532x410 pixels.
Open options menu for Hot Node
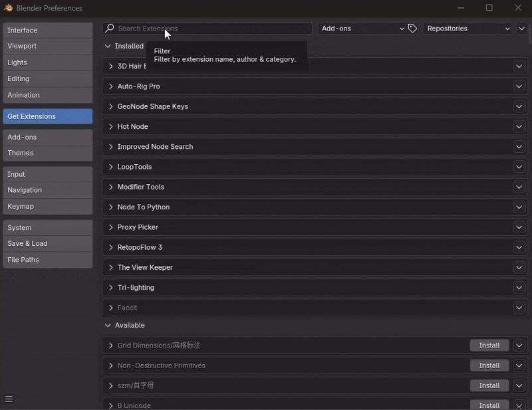click(x=519, y=126)
